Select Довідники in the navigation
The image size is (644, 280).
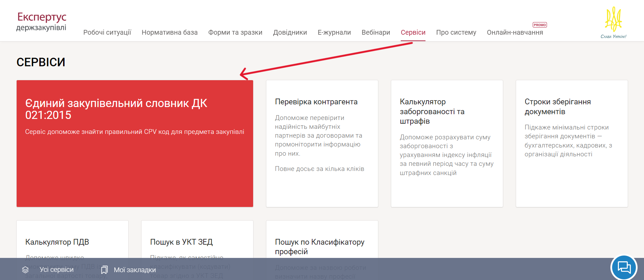290,33
